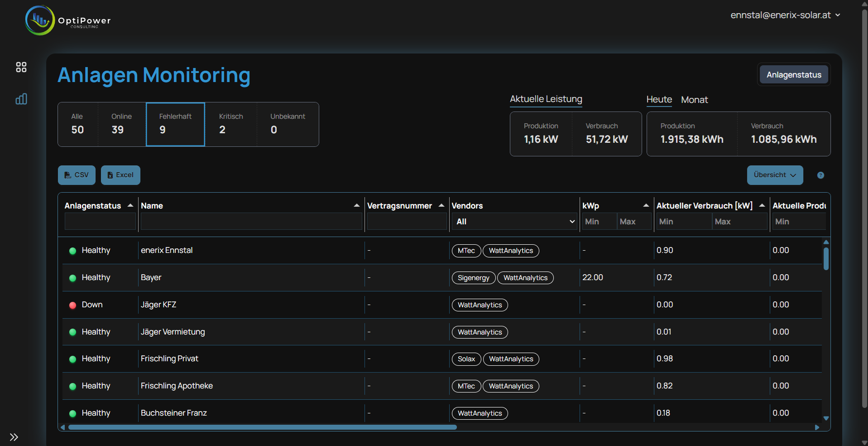Viewport: 868px width, 446px height.
Task: Click Aktueller Verbrauch Min filter field
Action: click(684, 222)
